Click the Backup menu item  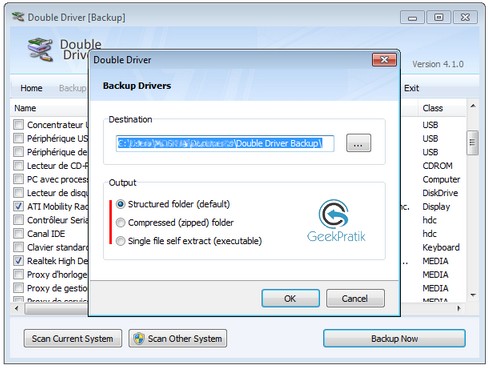pos(72,88)
